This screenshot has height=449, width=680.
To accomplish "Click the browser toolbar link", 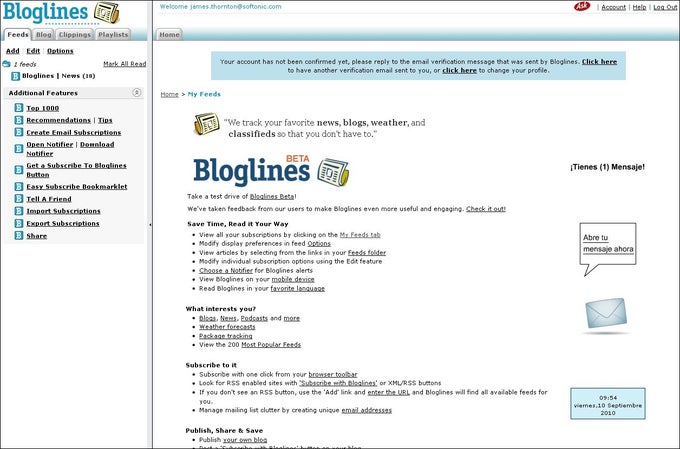I will click(x=333, y=374).
